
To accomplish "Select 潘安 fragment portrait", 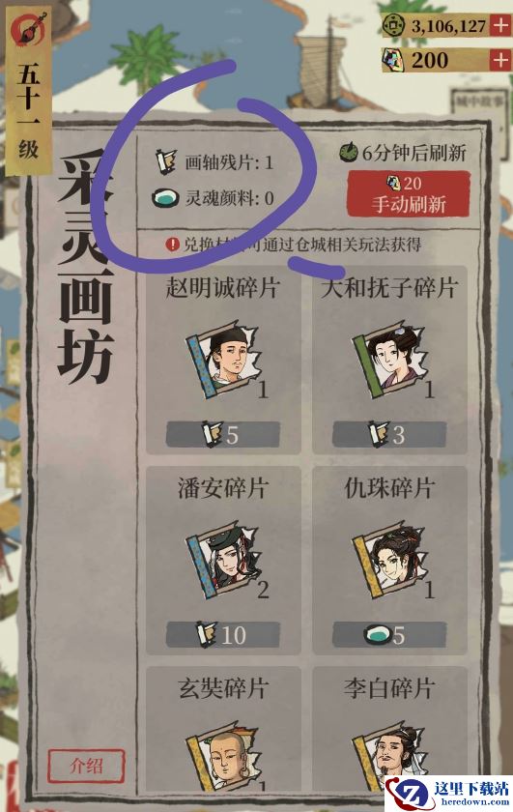I will click(x=222, y=560).
